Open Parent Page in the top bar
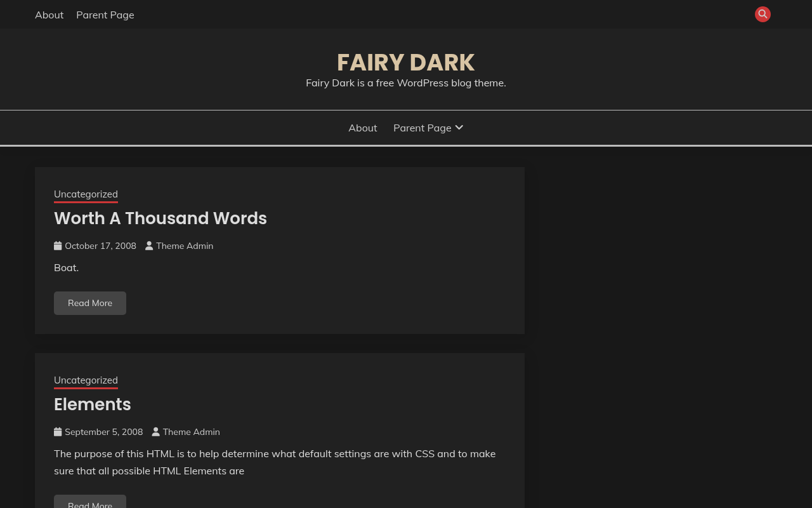The width and height of the screenshot is (812, 508). click(105, 15)
